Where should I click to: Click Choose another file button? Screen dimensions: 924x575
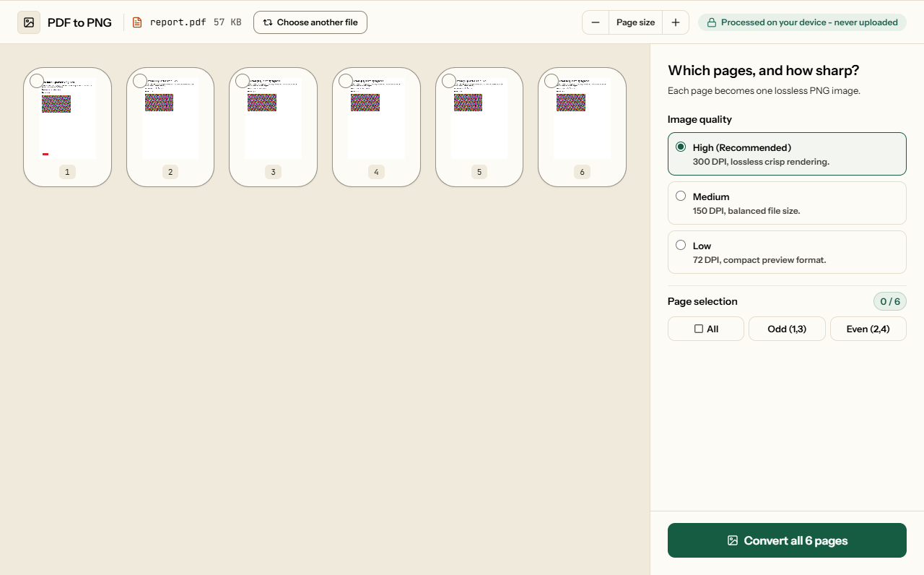point(310,22)
